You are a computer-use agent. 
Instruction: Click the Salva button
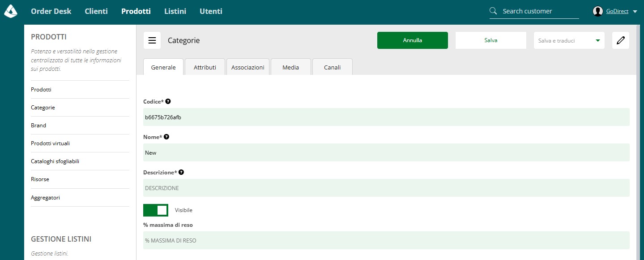491,40
